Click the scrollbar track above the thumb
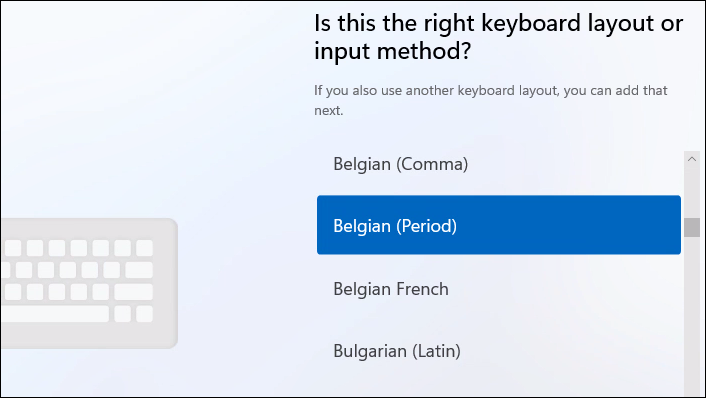Viewport: 706px width, 398px height. (x=692, y=192)
